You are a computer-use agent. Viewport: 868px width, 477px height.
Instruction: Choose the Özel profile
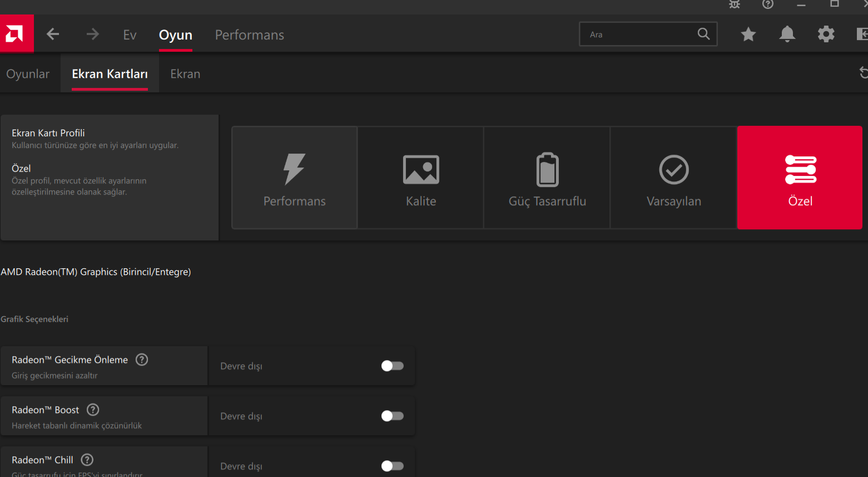(800, 178)
